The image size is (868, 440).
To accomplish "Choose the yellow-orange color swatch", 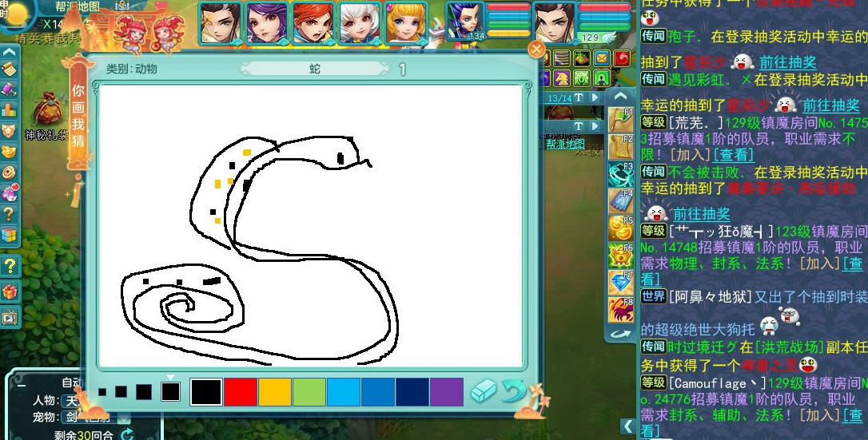I will point(275,392).
